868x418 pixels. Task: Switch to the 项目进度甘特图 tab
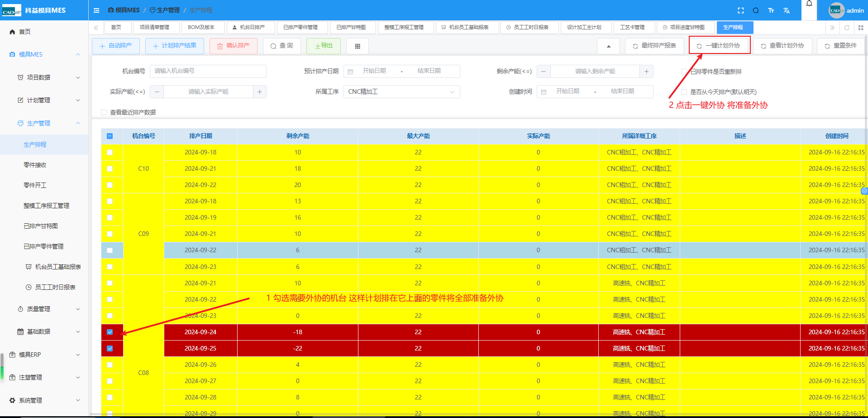[686, 28]
